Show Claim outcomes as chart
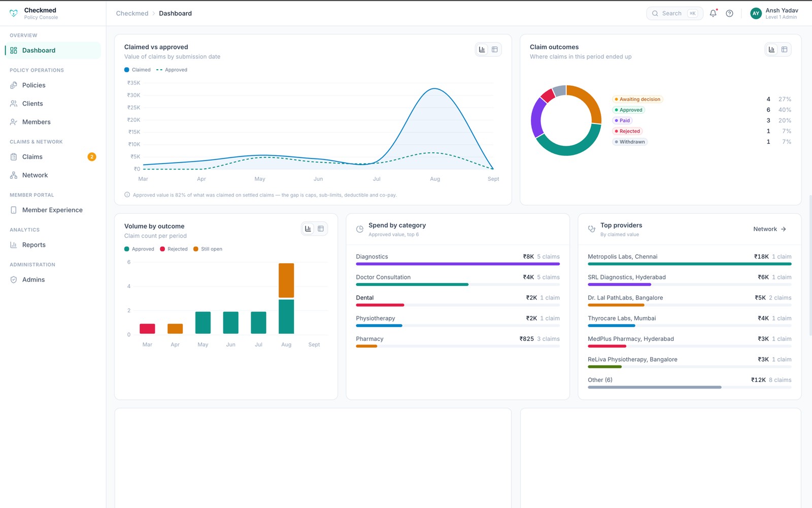Image resolution: width=812 pixels, height=508 pixels. tap(772, 49)
